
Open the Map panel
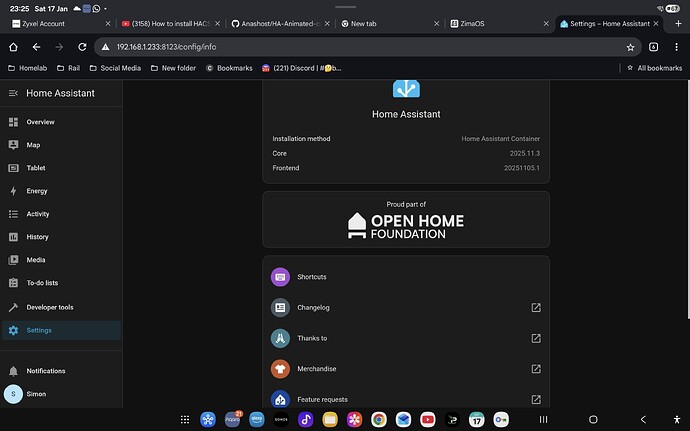[x=61, y=145]
